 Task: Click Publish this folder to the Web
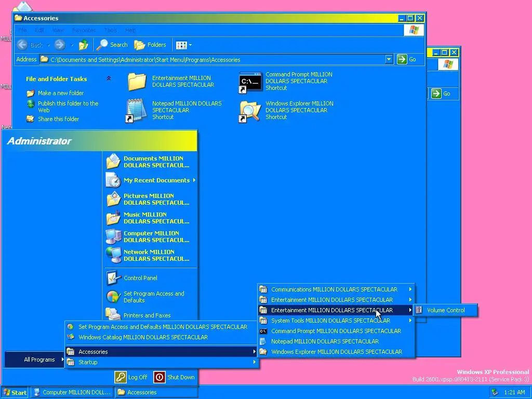pos(68,107)
